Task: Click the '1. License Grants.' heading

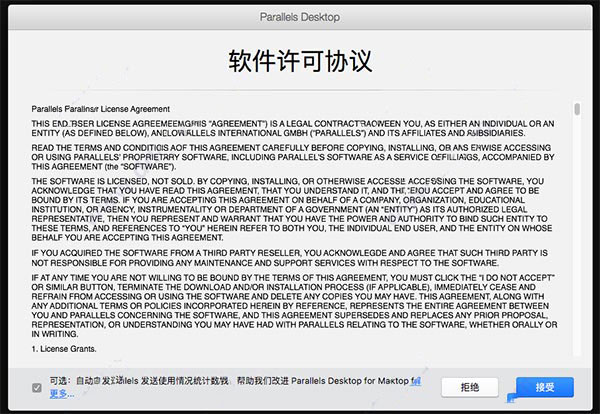Action: [x=64, y=349]
